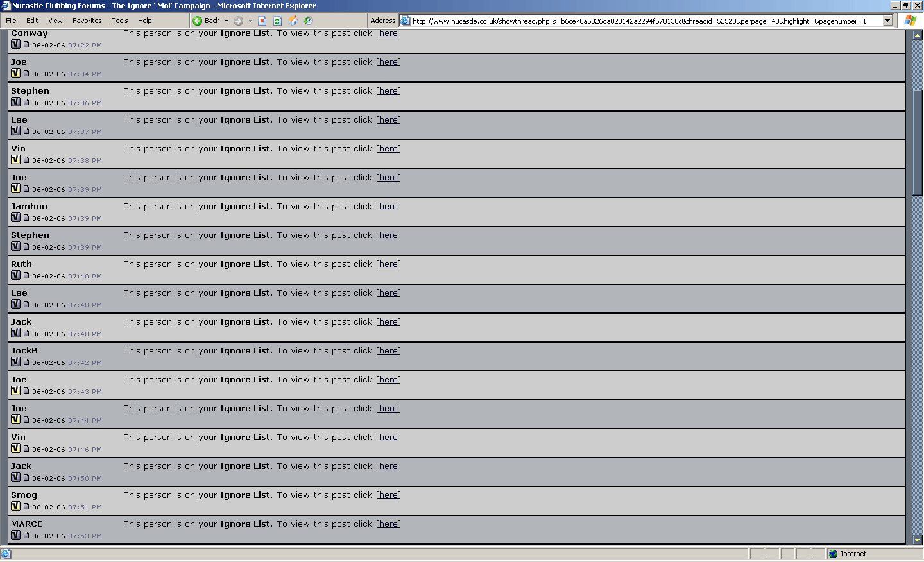
Task: Click the greyed-out Forward arrow button
Action: point(239,21)
